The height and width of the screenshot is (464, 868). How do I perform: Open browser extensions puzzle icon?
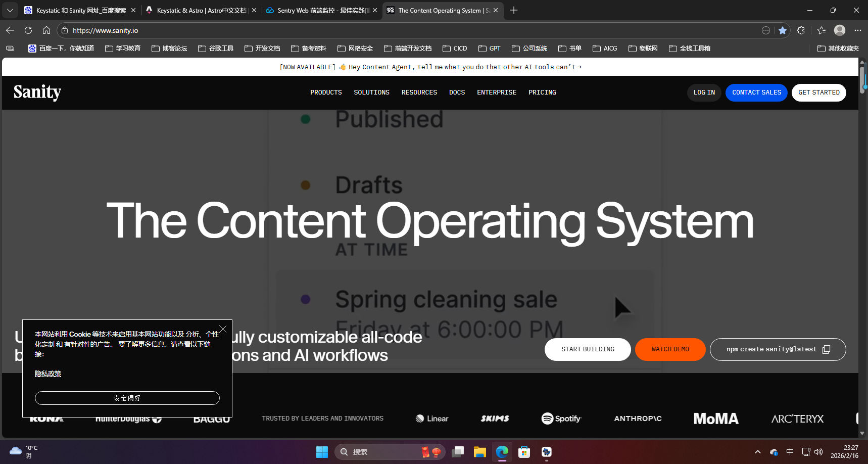[801, 30]
